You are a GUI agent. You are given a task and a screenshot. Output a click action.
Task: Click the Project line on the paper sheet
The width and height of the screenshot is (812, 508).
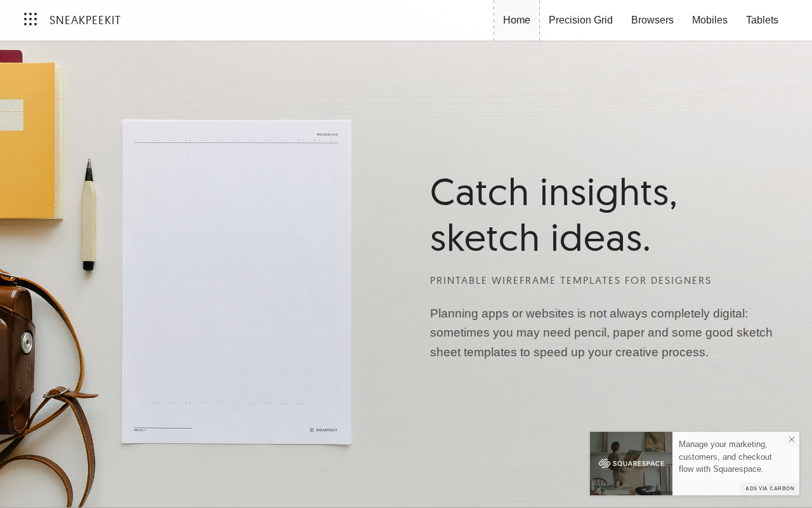[162, 429]
